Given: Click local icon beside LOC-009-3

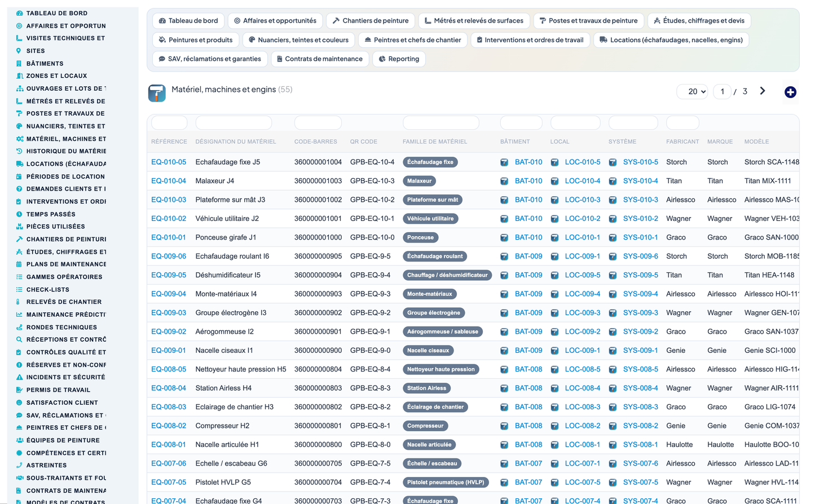Looking at the screenshot, I should pos(554,313).
